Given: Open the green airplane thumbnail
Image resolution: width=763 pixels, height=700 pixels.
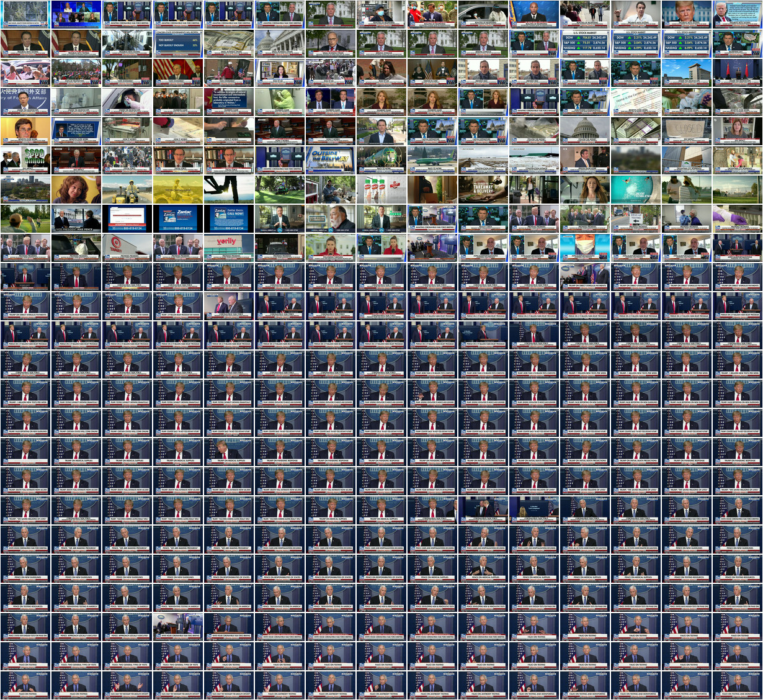Looking at the screenshot, I should [x=381, y=159].
